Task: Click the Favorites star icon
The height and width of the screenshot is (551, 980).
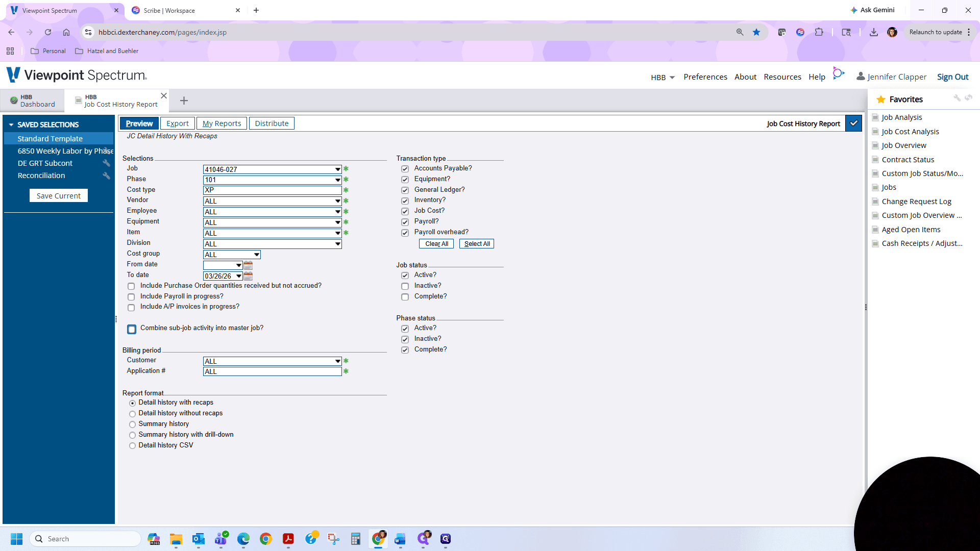Action: tap(881, 99)
